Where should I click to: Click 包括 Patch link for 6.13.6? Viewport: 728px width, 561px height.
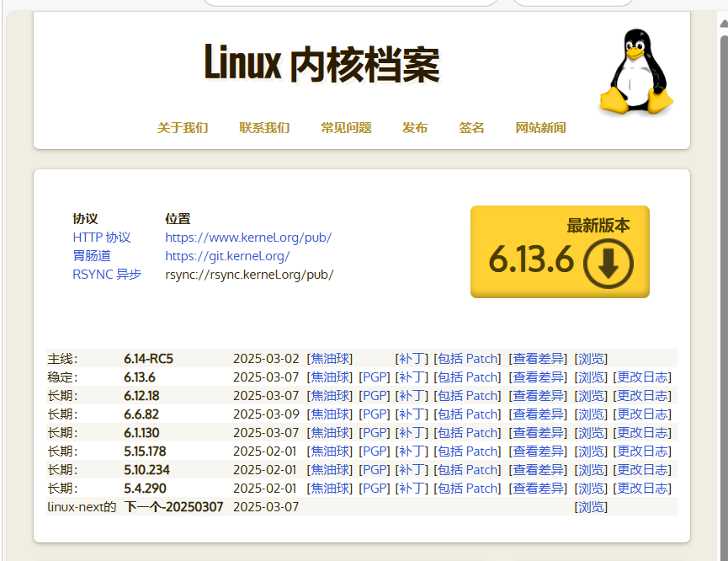(x=468, y=377)
